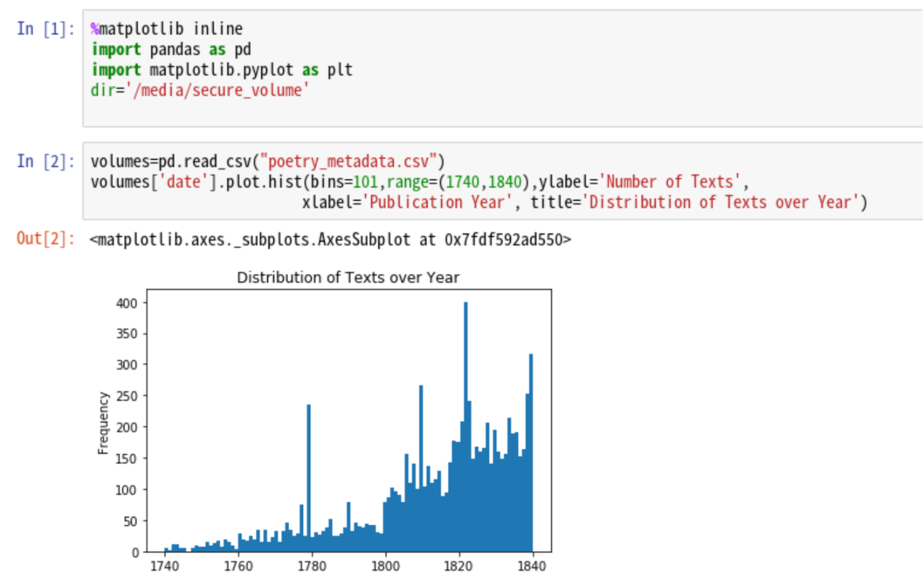
Task: Select the In [1] cell prompt
Action: [45, 29]
